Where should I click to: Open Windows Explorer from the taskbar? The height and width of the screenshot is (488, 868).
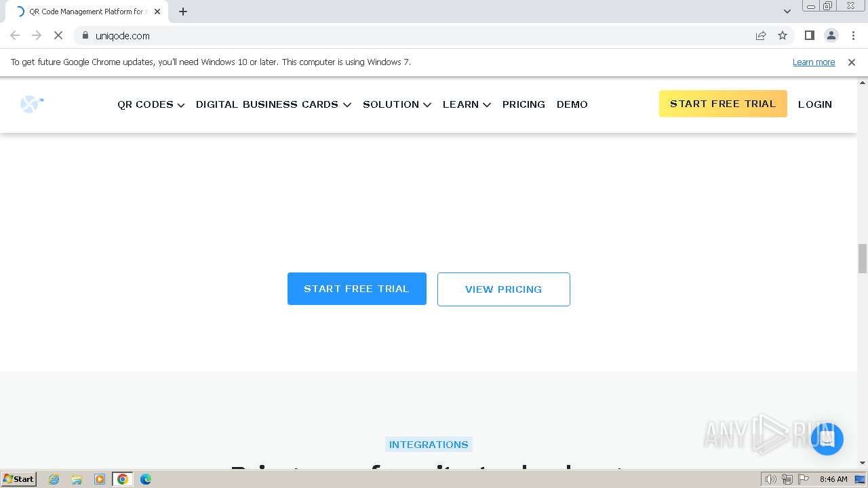point(77,479)
